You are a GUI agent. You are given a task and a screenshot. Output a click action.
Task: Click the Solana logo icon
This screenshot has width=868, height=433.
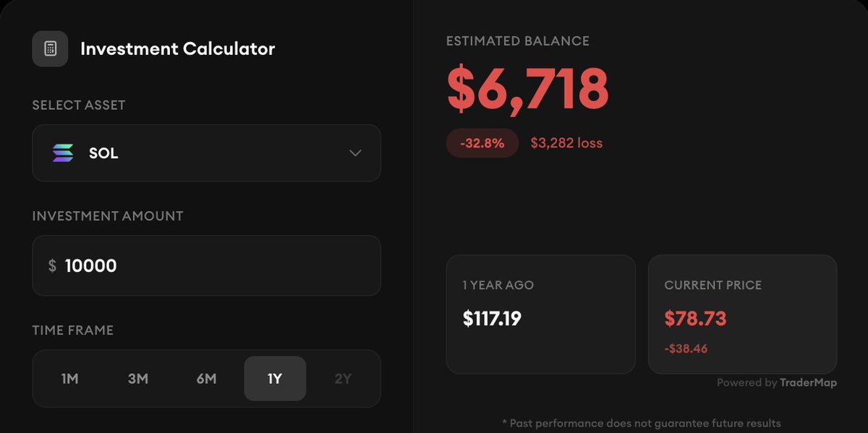(63, 153)
